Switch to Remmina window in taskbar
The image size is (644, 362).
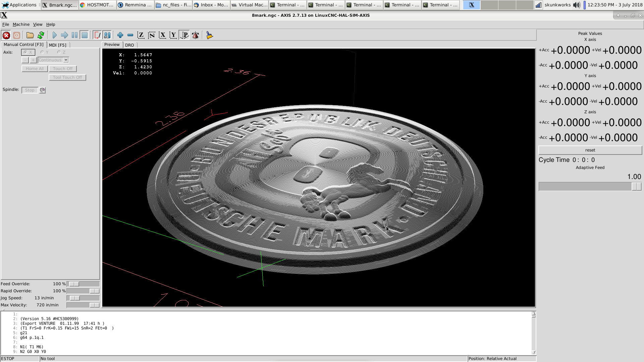(x=135, y=5)
